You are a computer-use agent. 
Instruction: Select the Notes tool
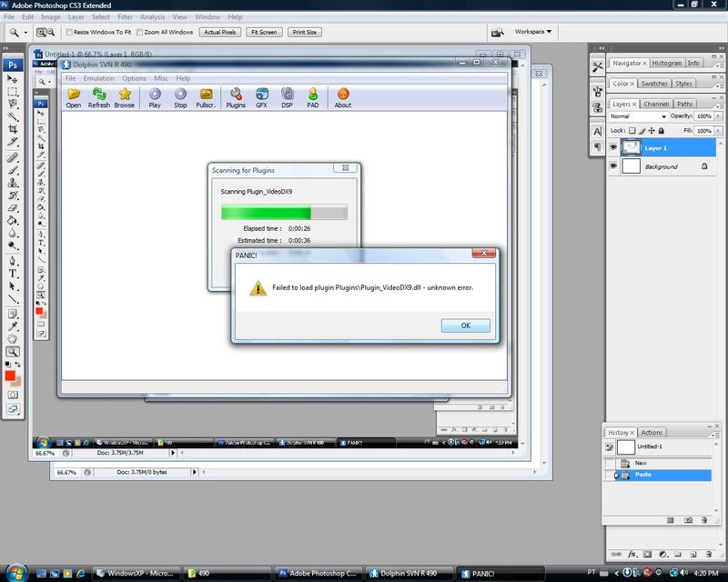(x=12, y=315)
